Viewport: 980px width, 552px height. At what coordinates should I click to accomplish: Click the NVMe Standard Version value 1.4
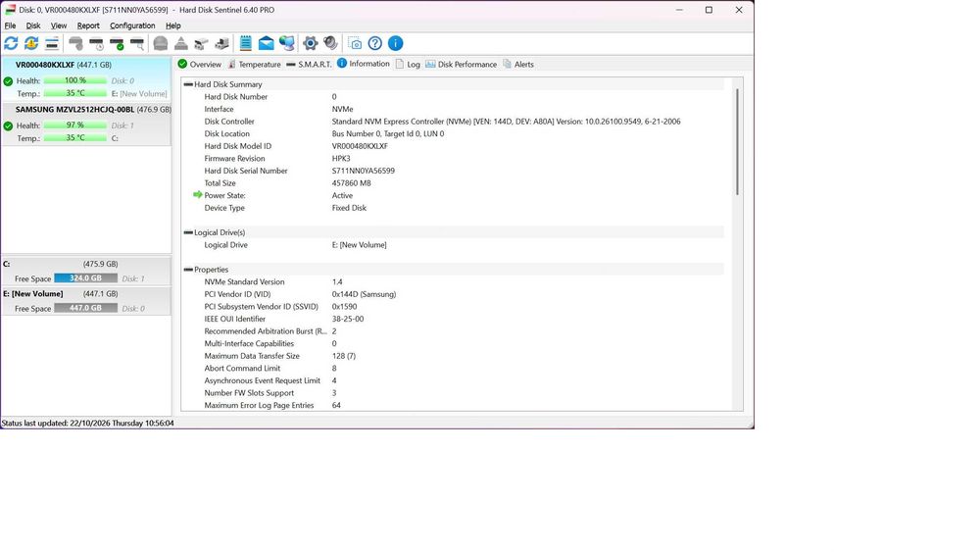(337, 282)
